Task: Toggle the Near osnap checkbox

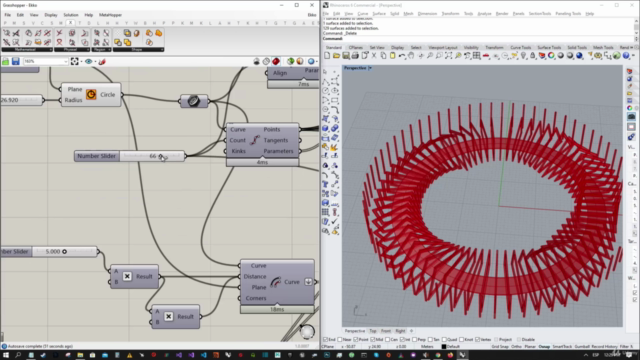Action: point(340,339)
